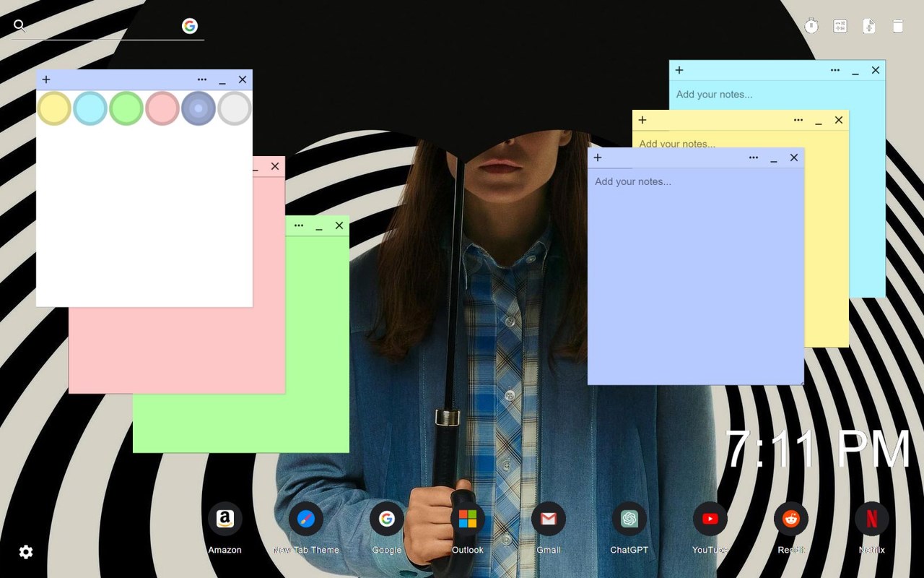Click the purple note's text area

[x=696, y=276]
